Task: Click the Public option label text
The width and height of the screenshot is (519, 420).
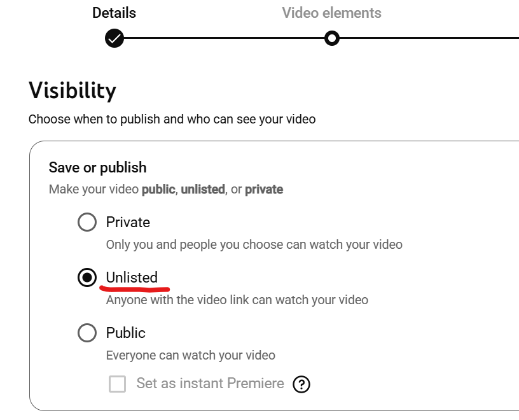Action: click(126, 333)
